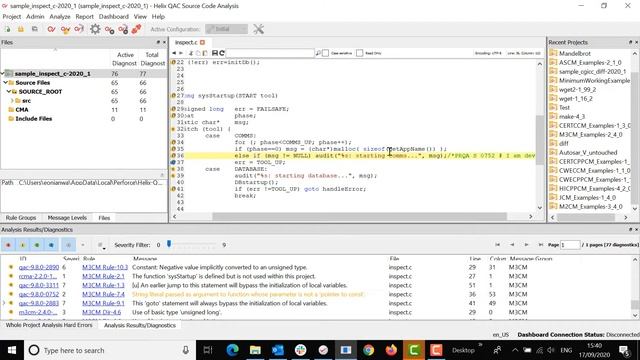
Task: Click the red link/connection icon
Action: point(136,29)
